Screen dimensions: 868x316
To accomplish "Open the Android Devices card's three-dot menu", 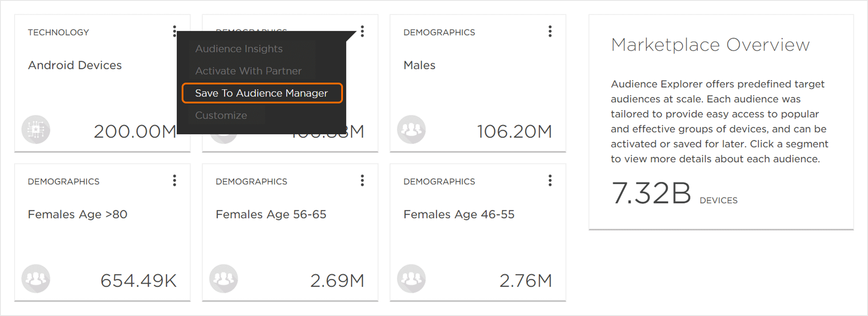I will (175, 31).
